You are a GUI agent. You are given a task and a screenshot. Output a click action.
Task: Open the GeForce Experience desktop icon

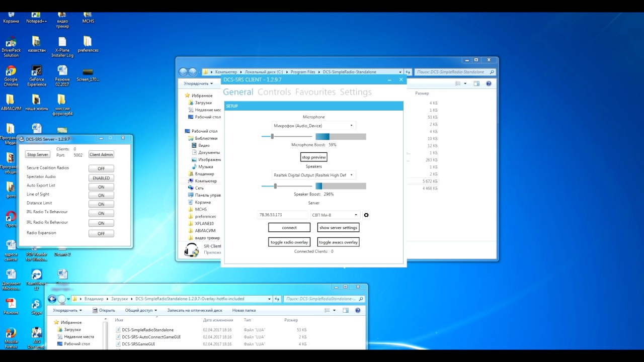pos(36,75)
